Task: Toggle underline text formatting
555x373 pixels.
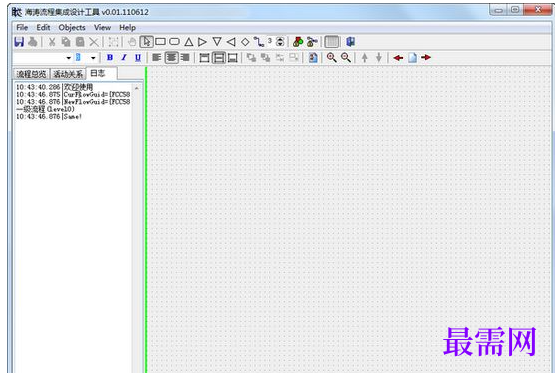Action: pos(138,57)
